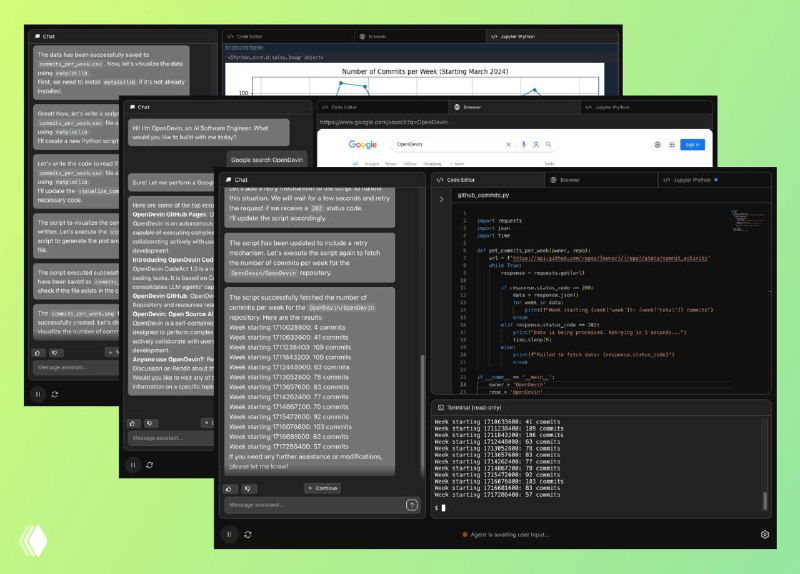Image resolution: width=800 pixels, height=574 pixels.
Task: Expand the More filters menu on Google
Action: [x=458, y=164]
